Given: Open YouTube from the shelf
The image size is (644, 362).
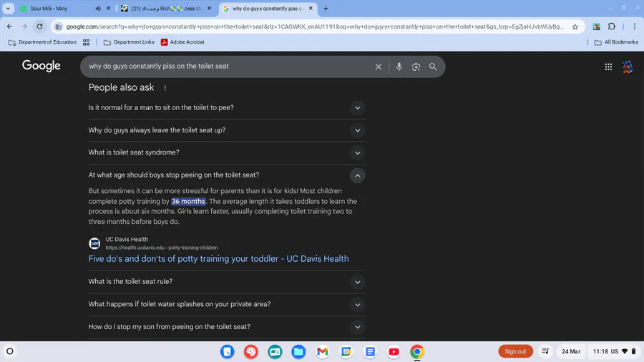Looking at the screenshot, I should tap(394, 351).
